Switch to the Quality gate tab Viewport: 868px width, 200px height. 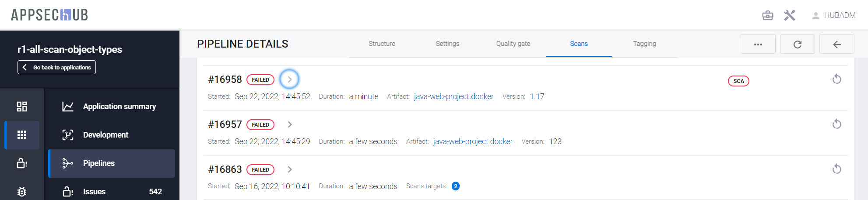click(x=513, y=44)
